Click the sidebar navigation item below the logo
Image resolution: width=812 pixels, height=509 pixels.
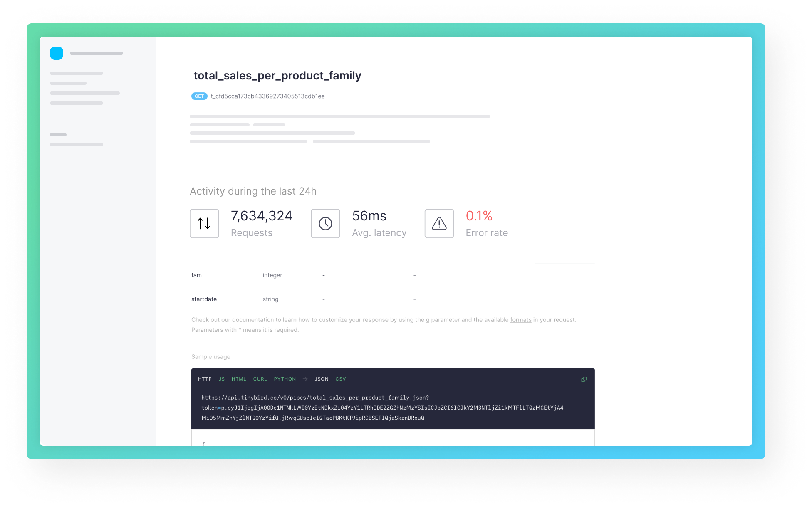click(x=76, y=73)
